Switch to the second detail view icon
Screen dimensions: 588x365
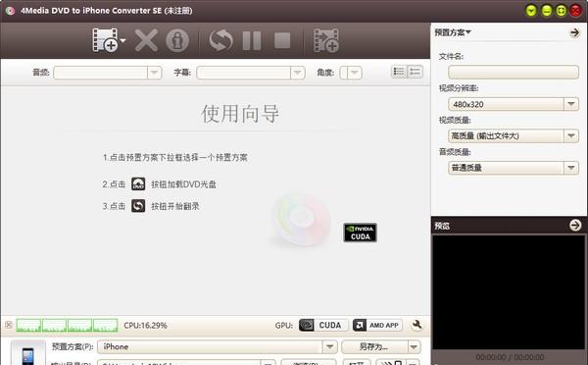[416, 72]
